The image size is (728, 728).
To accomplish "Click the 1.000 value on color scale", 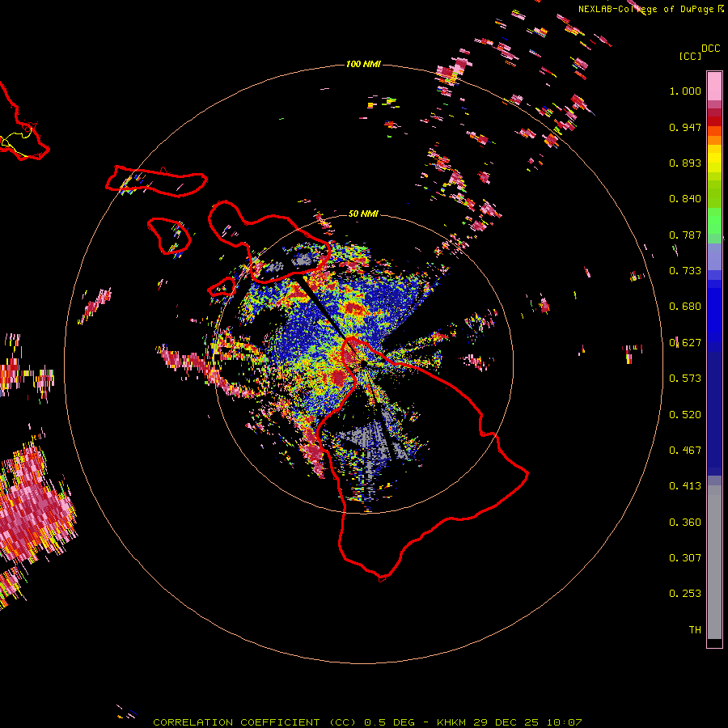I will point(685,91).
